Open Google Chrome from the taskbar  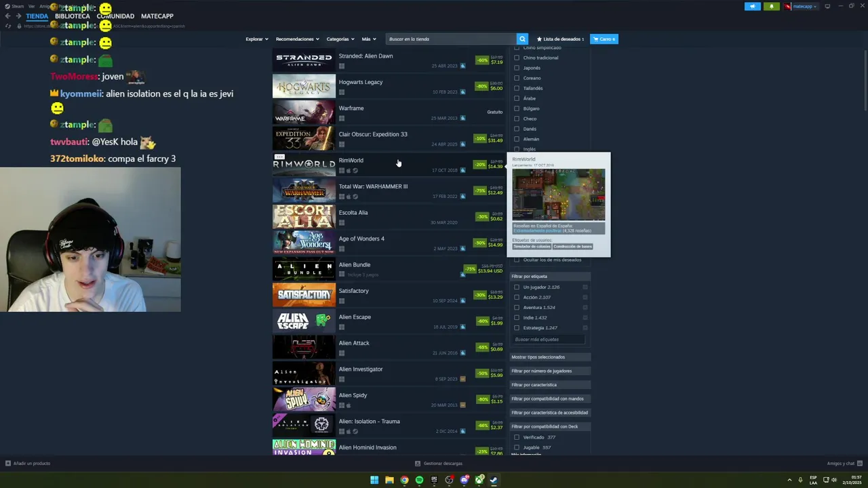click(404, 480)
